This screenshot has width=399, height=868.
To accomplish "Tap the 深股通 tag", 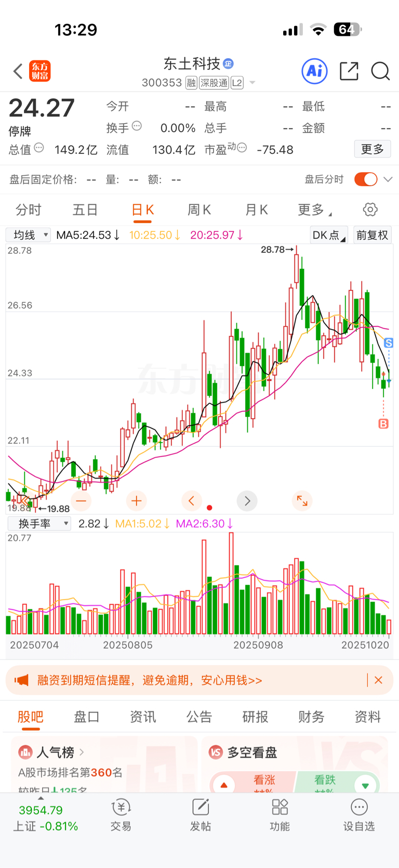I will point(214,83).
